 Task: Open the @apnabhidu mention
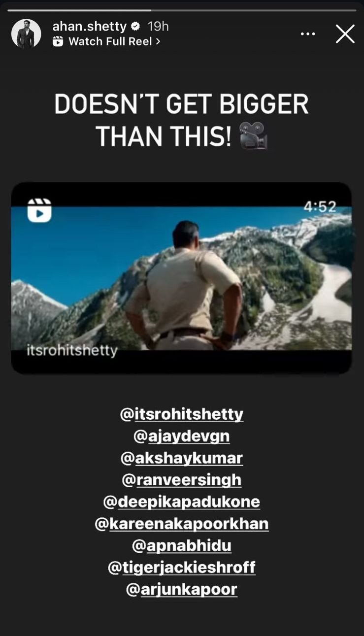pyautogui.click(x=182, y=546)
